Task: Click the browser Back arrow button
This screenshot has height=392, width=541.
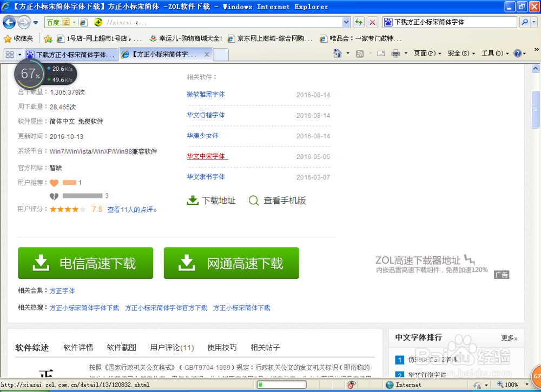Action: (x=9, y=23)
